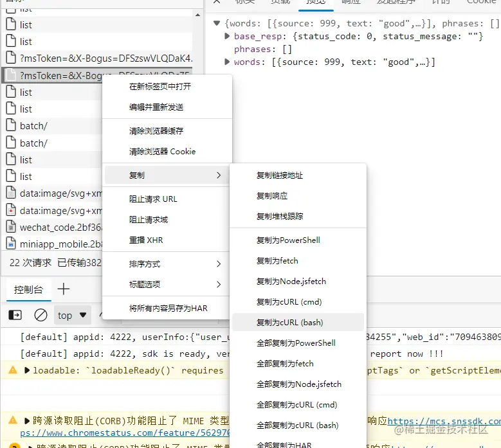Viewport: 501px width, 448px height.
Task: Add a new drawer tab with plus
Action: 63,289
